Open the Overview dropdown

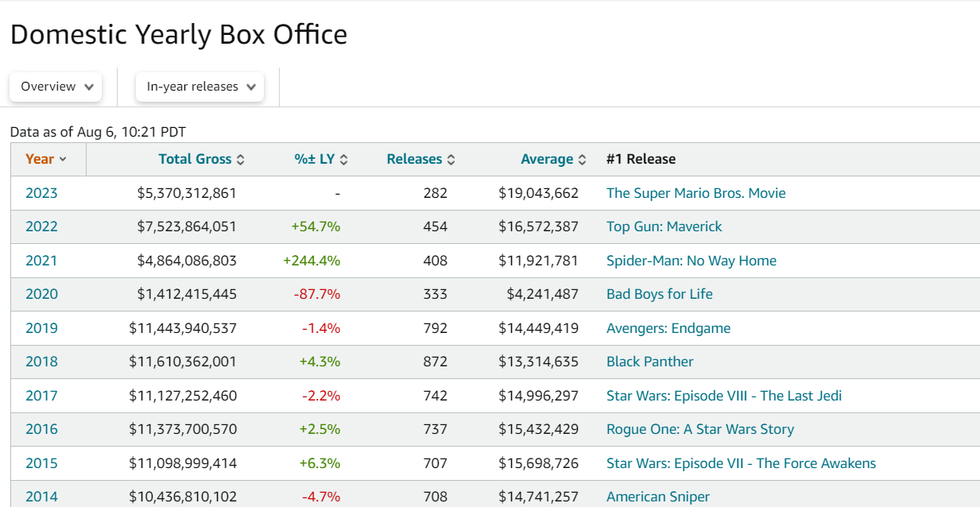click(x=56, y=87)
